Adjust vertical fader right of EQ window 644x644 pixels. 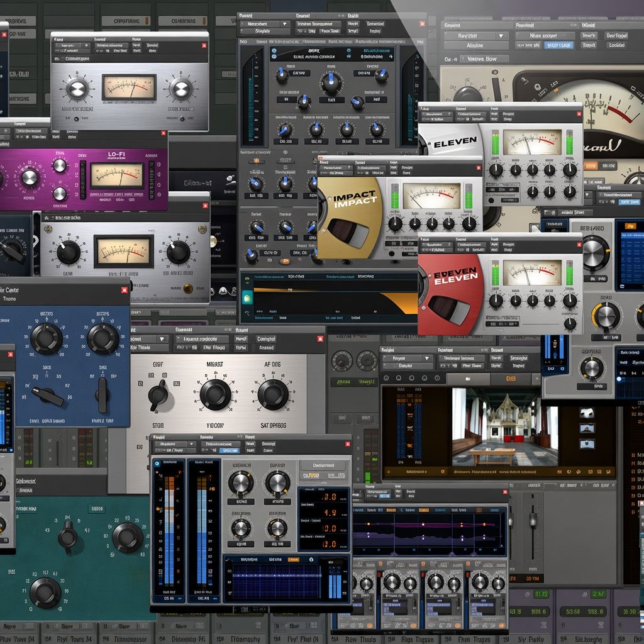pos(533,520)
